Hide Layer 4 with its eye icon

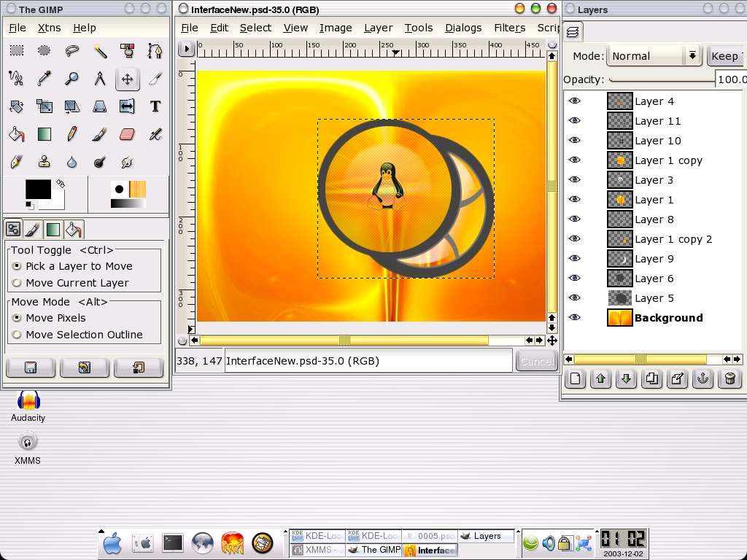pos(575,101)
